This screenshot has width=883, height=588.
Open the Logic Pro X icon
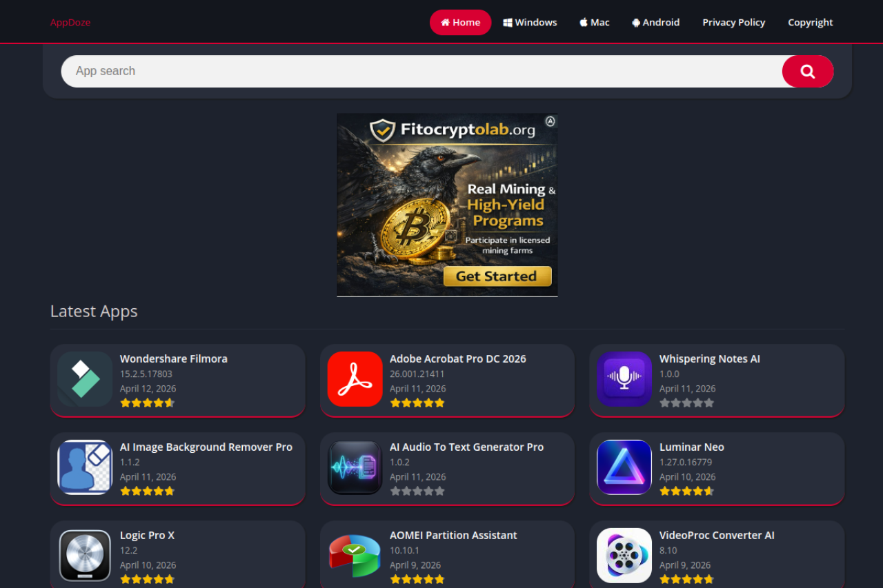click(x=85, y=556)
